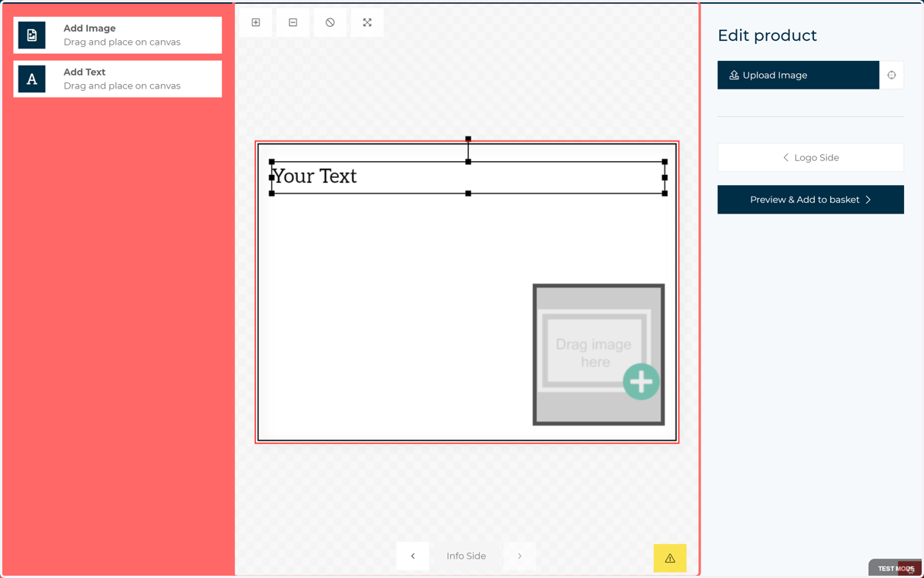Image resolution: width=924 pixels, height=578 pixels.
Task: Click the circle-slash reset icon
Action: (x=330, y=22)
